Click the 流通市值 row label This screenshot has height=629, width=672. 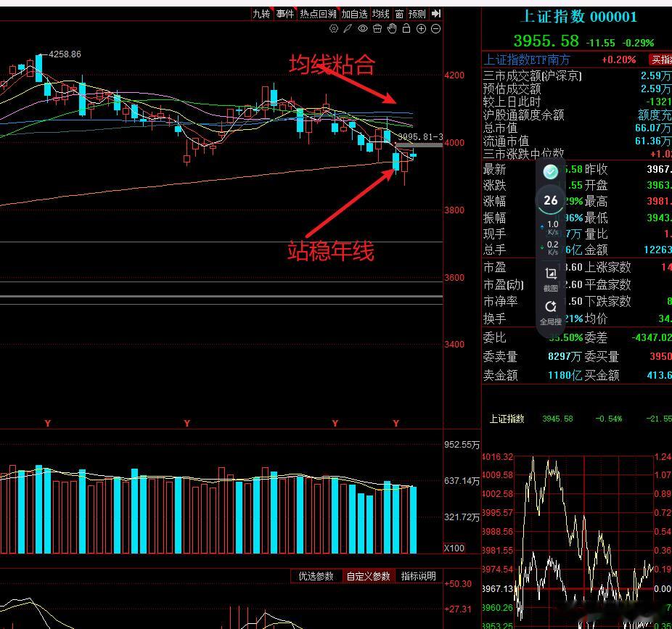point(506,141)
